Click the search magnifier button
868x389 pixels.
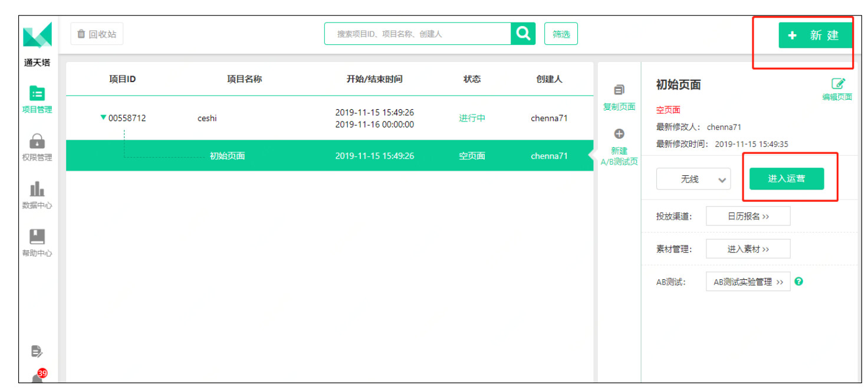coord(523,34)
